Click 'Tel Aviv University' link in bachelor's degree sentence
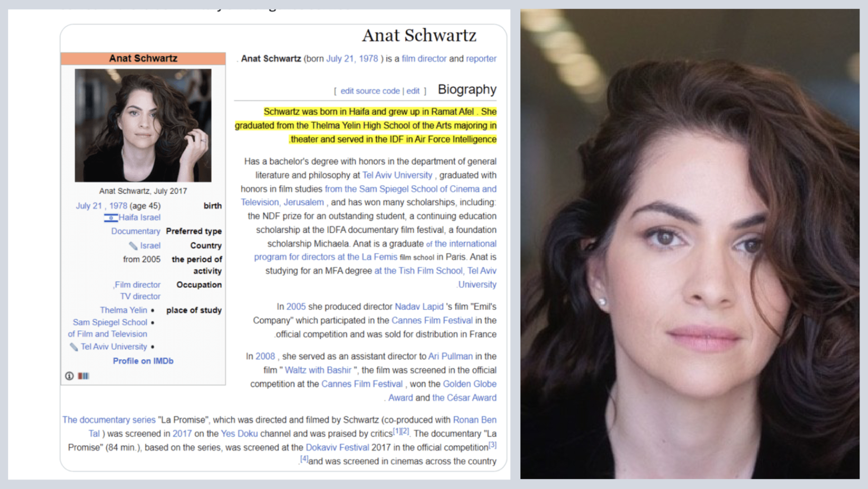The width and height of the screenshot is (868, 489). (x=397, y=175)
